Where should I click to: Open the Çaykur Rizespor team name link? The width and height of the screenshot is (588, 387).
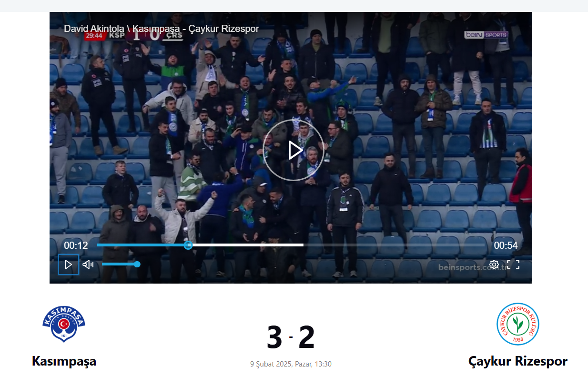(518, 361)
